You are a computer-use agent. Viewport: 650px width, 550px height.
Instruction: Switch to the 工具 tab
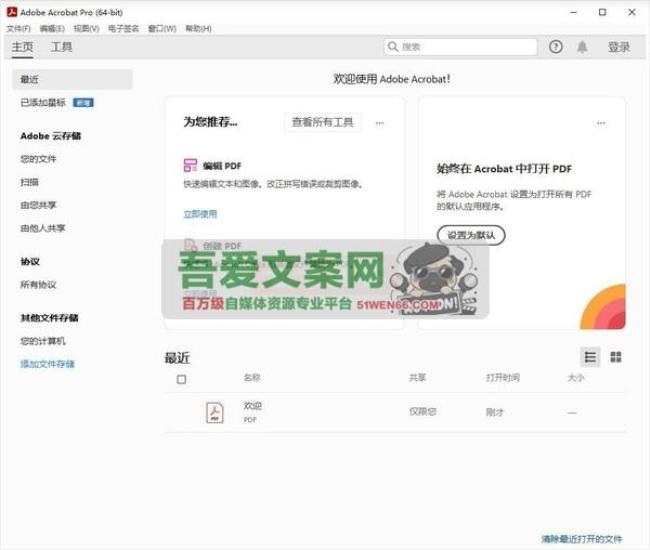click(x=61, y=47)
